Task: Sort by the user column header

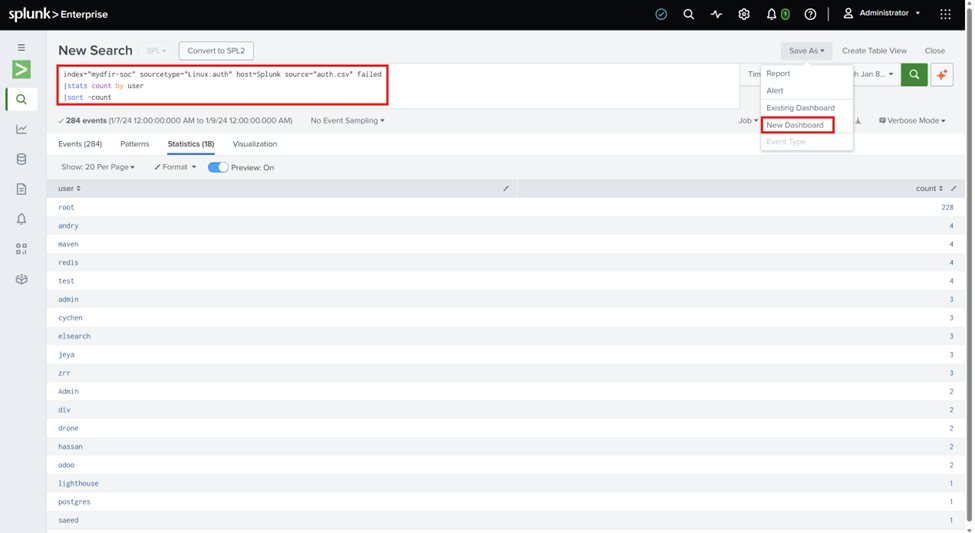Action: pyautogui.click(x=69, y=188)
